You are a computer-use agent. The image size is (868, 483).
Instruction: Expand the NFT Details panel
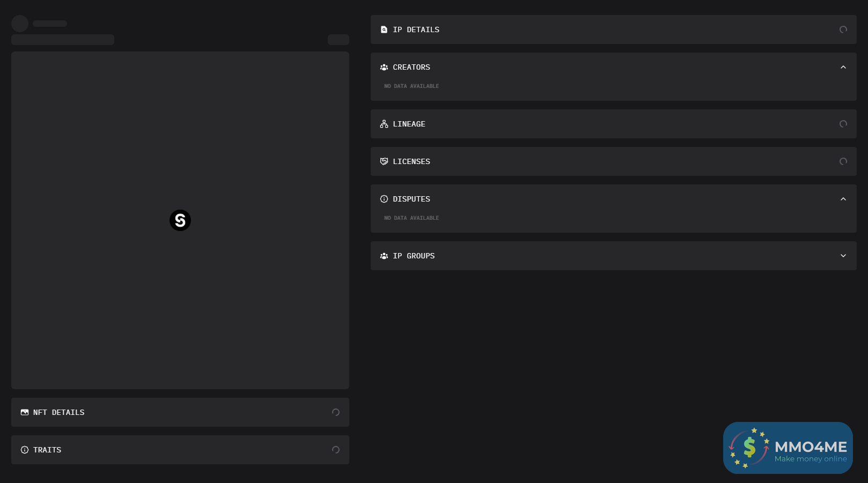click(x=180, y=412)
